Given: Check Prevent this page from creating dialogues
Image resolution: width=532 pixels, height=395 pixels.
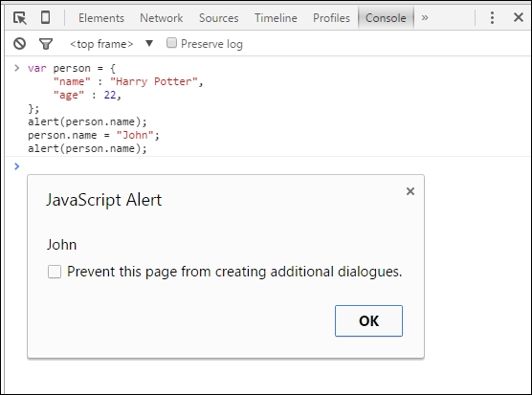Looking at the screenshot, I should (55, 272).
